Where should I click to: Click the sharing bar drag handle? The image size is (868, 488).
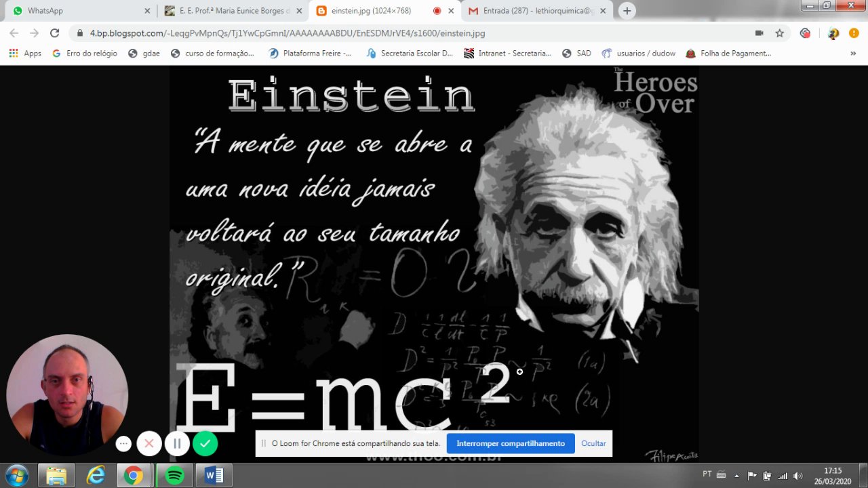tap(264, 443)
